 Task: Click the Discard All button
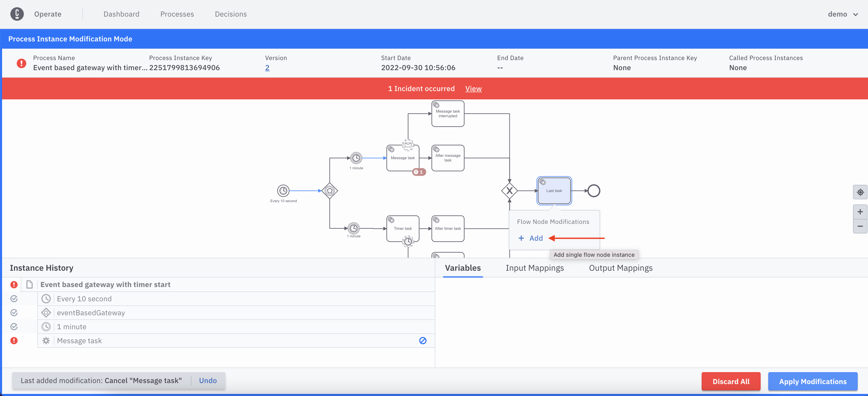(x=730, y=381)
